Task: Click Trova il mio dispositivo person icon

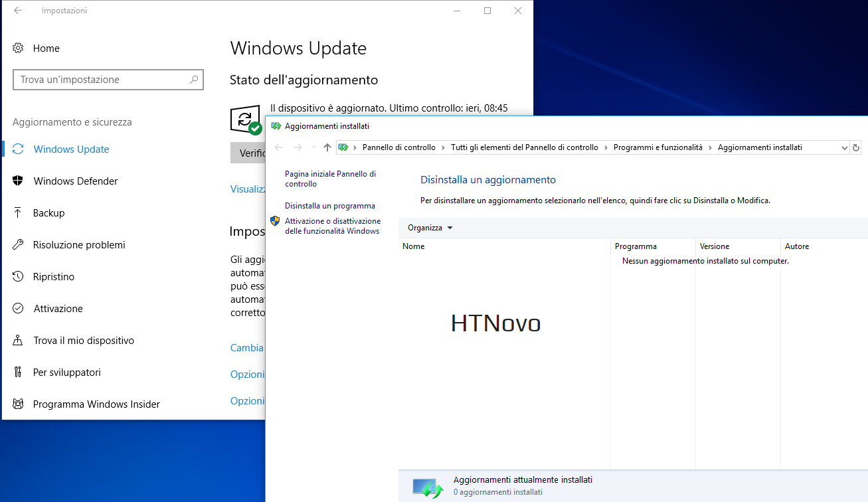Action: click(19, 340)
